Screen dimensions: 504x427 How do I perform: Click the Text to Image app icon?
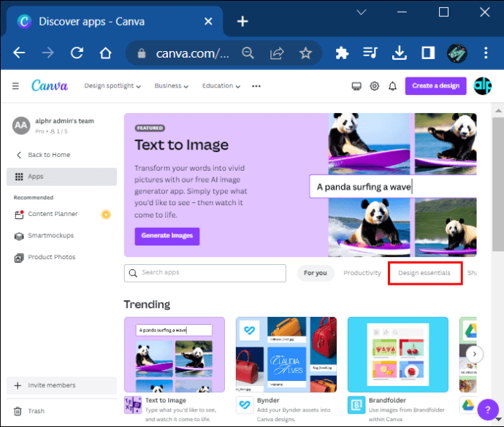click(x=133, y=405)
